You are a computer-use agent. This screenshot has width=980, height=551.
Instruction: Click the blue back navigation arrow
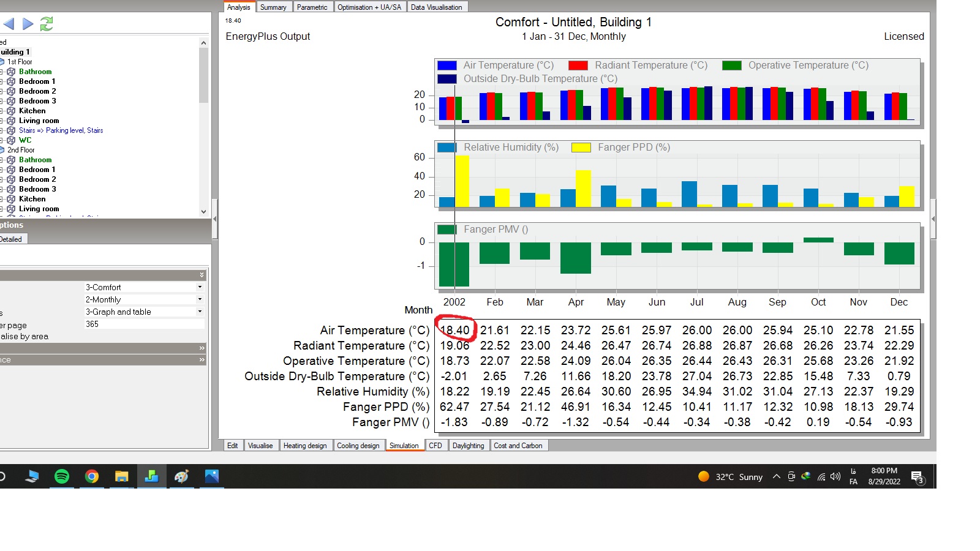[9, 24]
